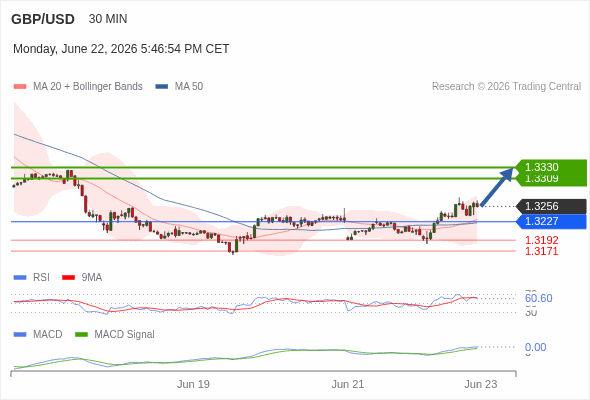This screenshot has width=590, height=400.
Task: Select the 1.3227 blue pivot tag
Action: [551, 221]
